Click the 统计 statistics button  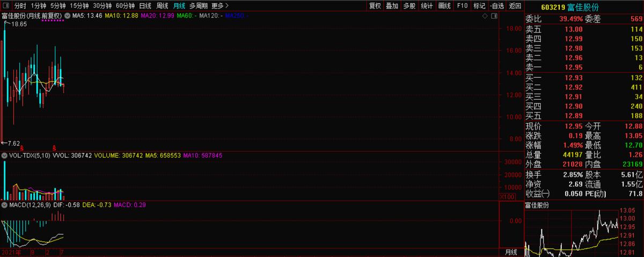tap(427, 6)
